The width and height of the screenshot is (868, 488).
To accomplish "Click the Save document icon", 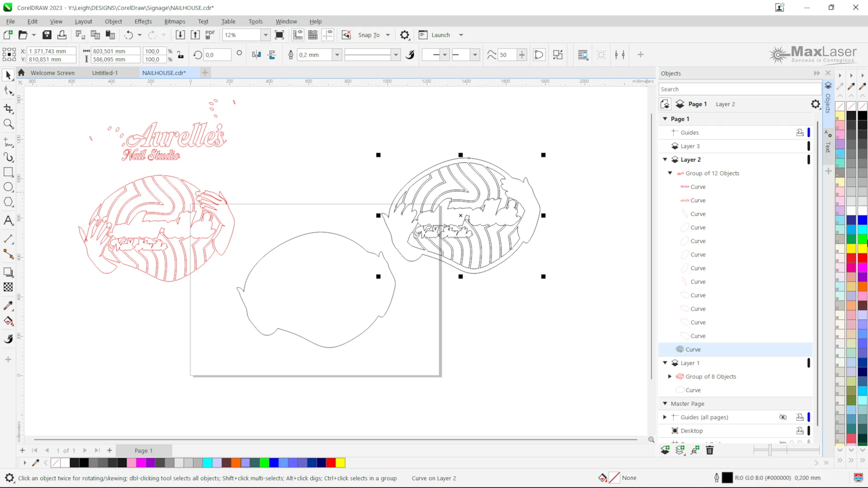I will [47, 35].
